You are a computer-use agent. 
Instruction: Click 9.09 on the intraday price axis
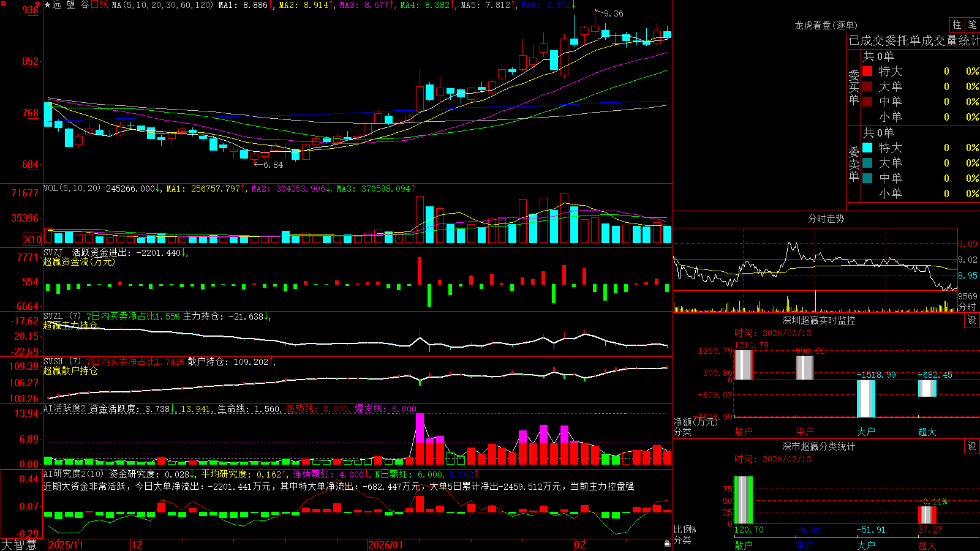(x=968, y=244)
